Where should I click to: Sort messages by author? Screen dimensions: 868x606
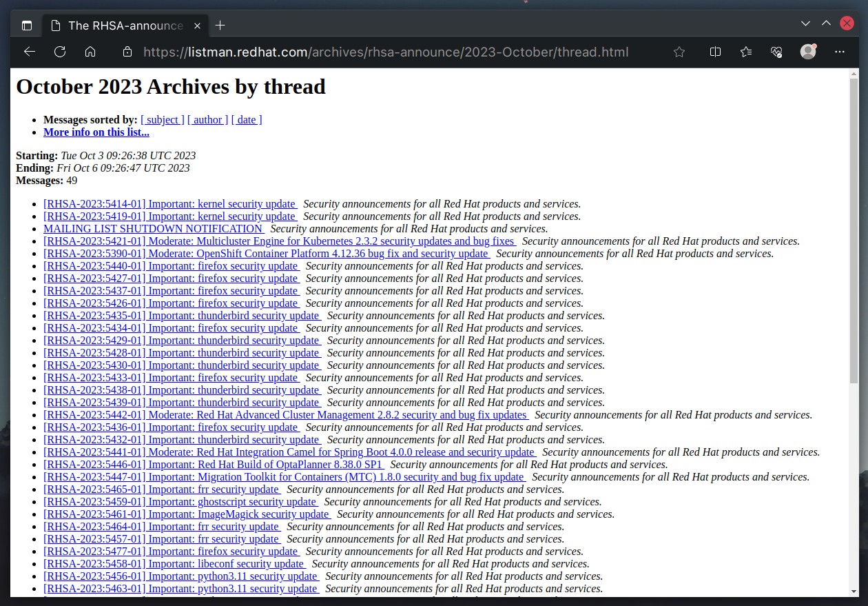pyautogui.click(x=207, y=120)
